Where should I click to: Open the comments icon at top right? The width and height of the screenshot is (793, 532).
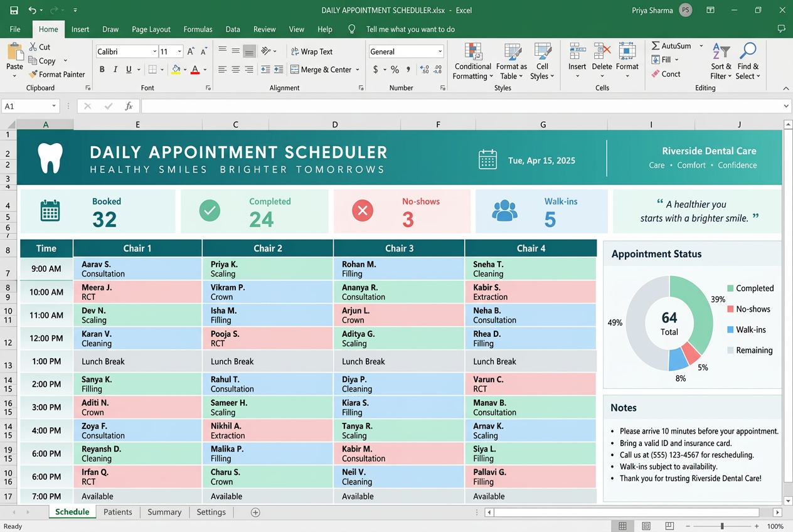[x=781, y=29]
